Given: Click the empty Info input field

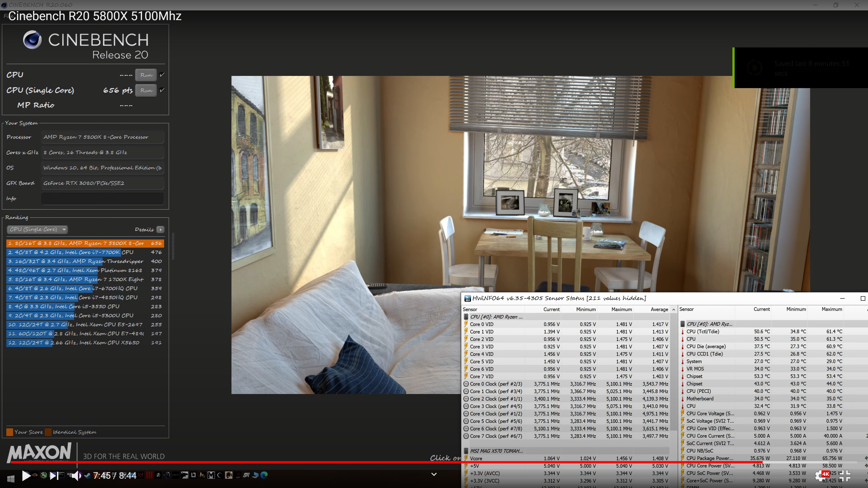Looking at the screenshot, I should coord(102,198).
